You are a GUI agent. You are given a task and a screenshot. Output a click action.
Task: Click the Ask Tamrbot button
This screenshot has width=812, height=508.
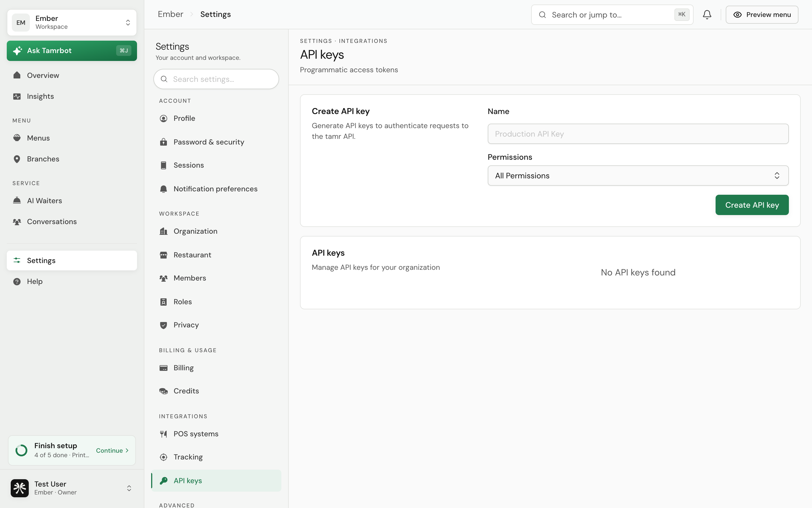pos(72,51)
